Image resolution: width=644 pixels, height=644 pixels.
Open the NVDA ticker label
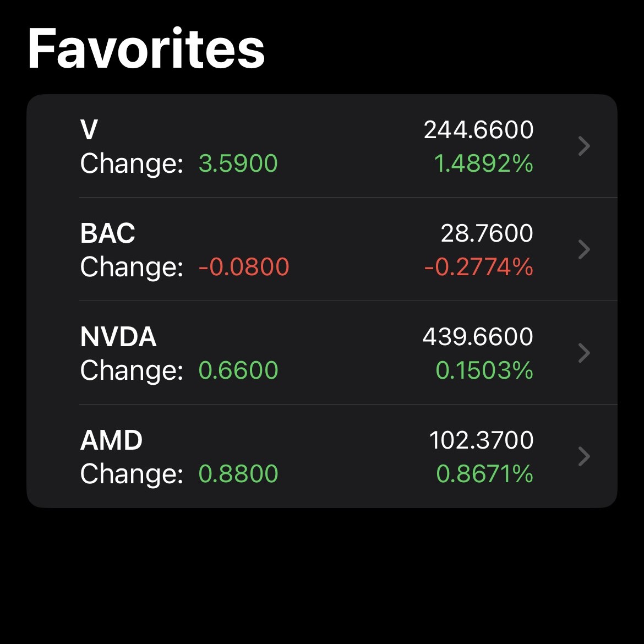(x=118, y=337)
